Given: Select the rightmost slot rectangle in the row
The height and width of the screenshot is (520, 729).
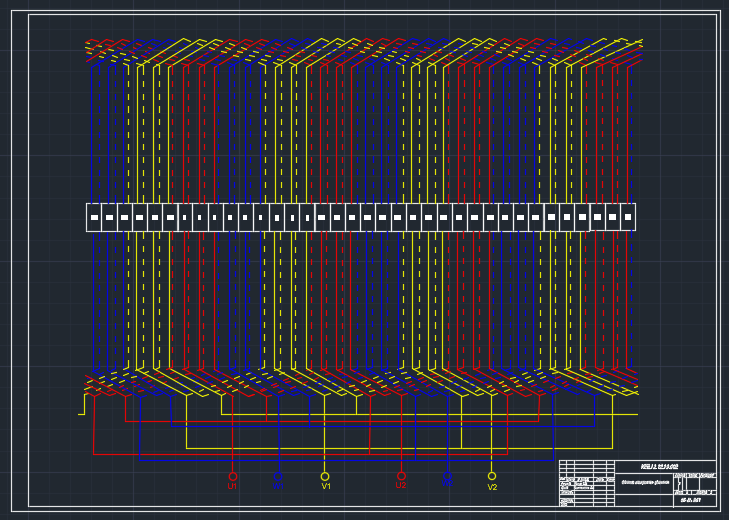Looking at the screenshot, I should pos(628,217).
